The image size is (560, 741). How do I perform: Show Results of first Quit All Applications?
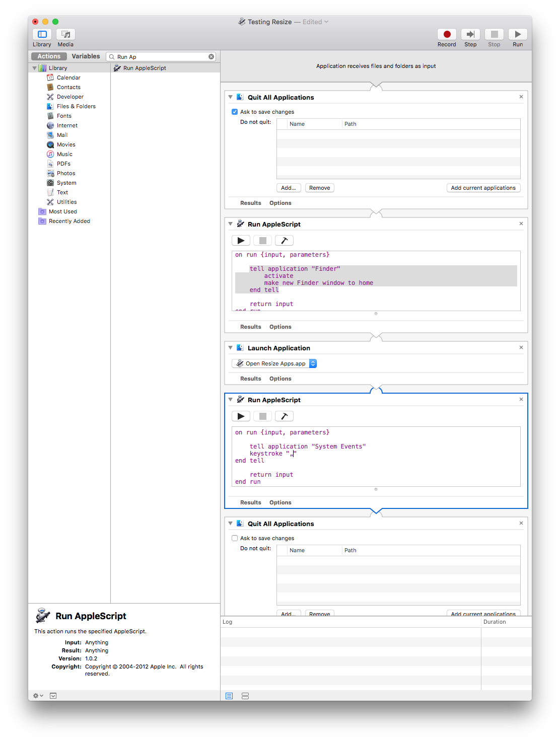pos(251,203)
